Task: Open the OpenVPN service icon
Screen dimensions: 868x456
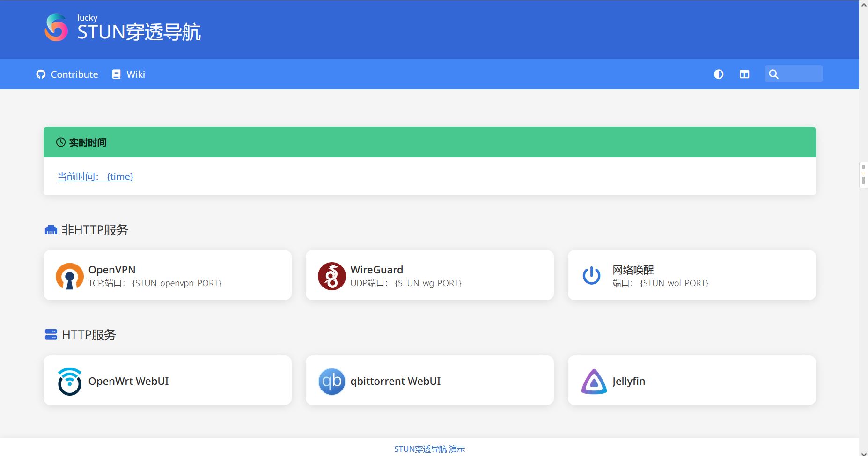Action: point(69,276)
